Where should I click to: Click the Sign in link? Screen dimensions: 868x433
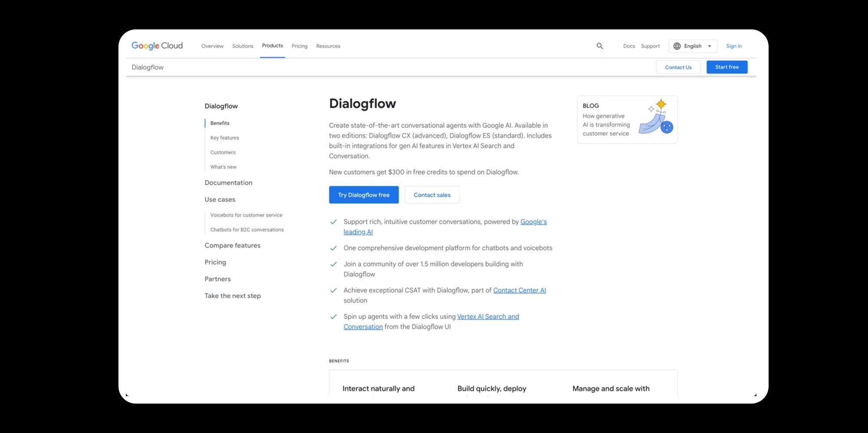(734, 46)
